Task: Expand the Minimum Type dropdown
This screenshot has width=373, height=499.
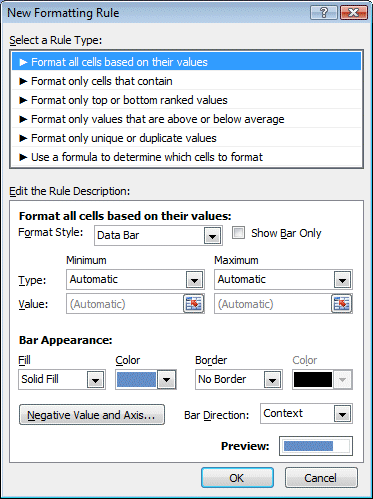Action: pos(135,279)
